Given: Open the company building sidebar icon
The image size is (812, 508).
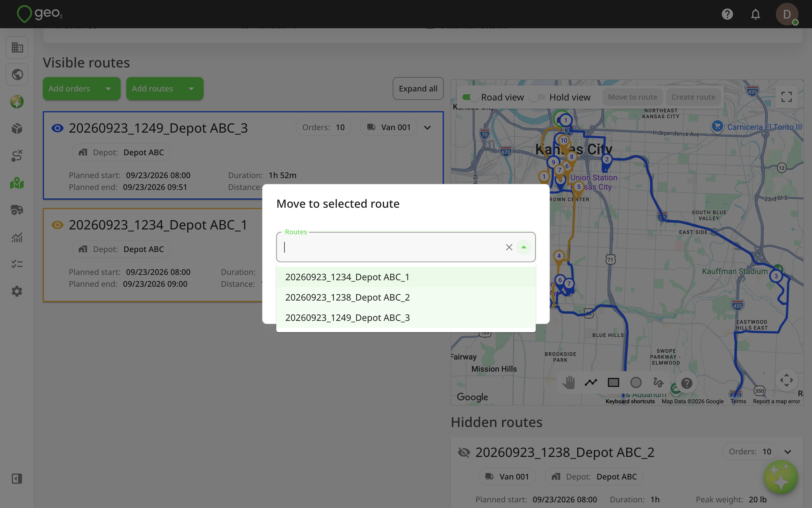Looking at the screenshot, I should pyautogui.click(x=17, y=47).
